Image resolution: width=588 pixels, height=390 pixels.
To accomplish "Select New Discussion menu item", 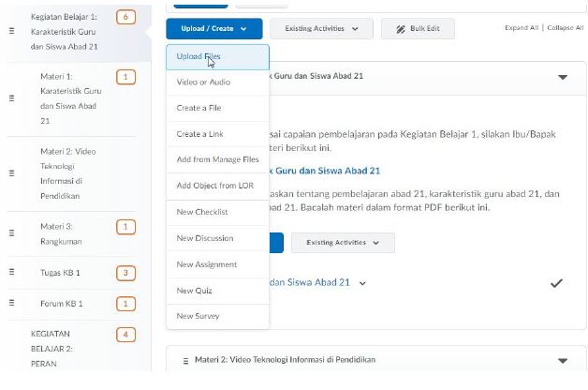I will [217, 238].
